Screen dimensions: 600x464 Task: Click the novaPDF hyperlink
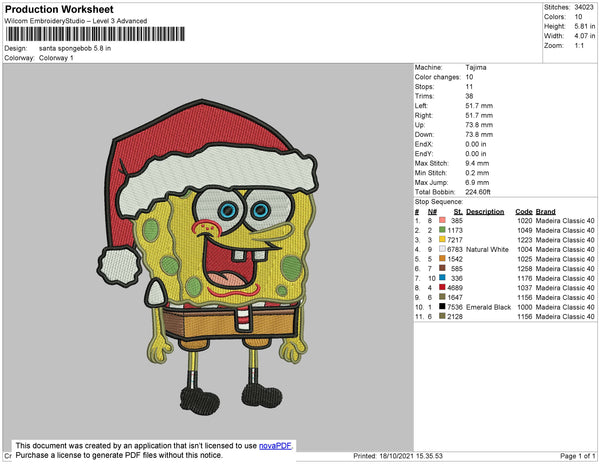tap(275, 446)
